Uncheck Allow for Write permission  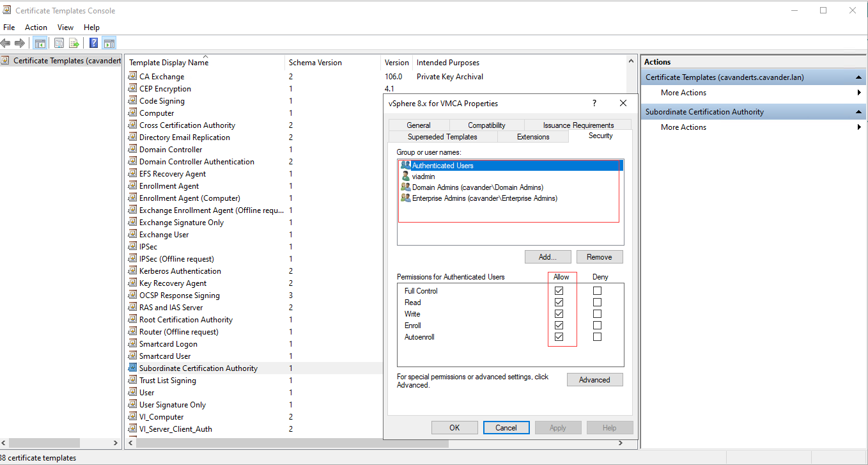[559, 314]
